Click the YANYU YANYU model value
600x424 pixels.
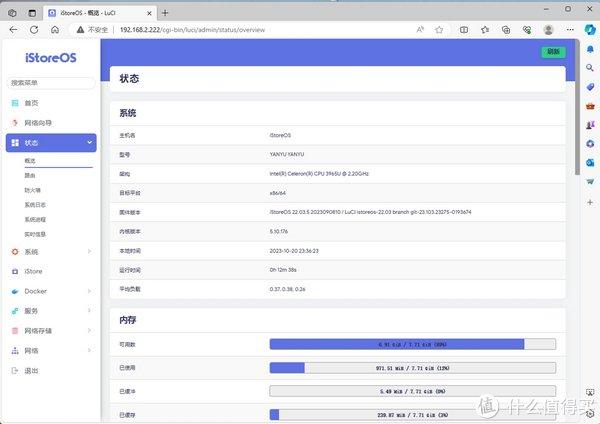coord(287,154)
